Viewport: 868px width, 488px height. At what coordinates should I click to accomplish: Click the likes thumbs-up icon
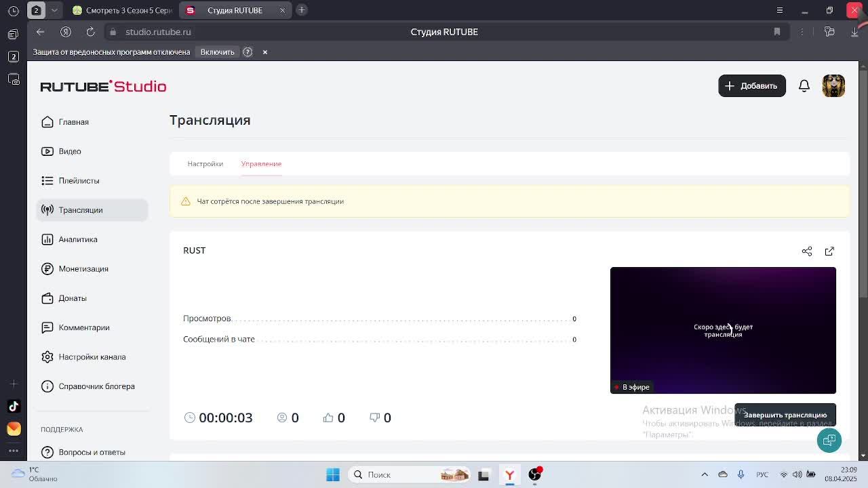(328, 418)
